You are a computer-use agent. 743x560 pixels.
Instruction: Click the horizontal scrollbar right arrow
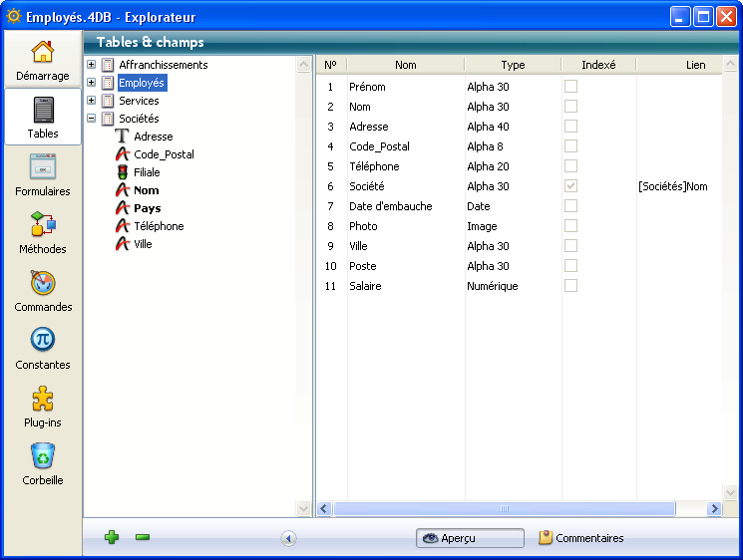pos(713,509)
